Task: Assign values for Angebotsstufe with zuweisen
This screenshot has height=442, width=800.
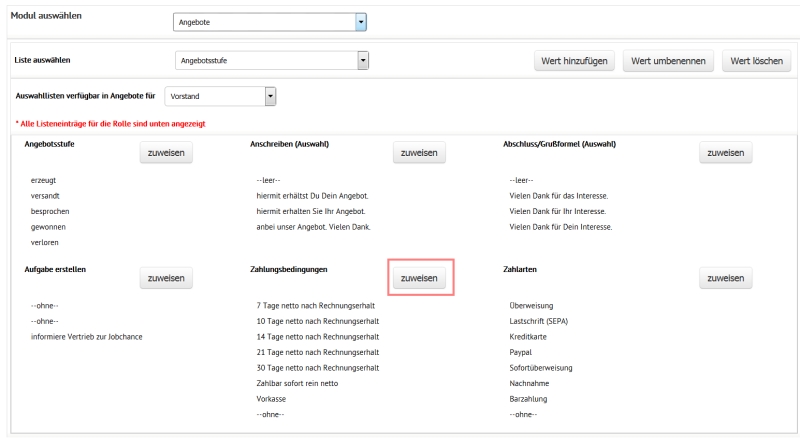Action: pyautogui.click(x=165, y=153)
